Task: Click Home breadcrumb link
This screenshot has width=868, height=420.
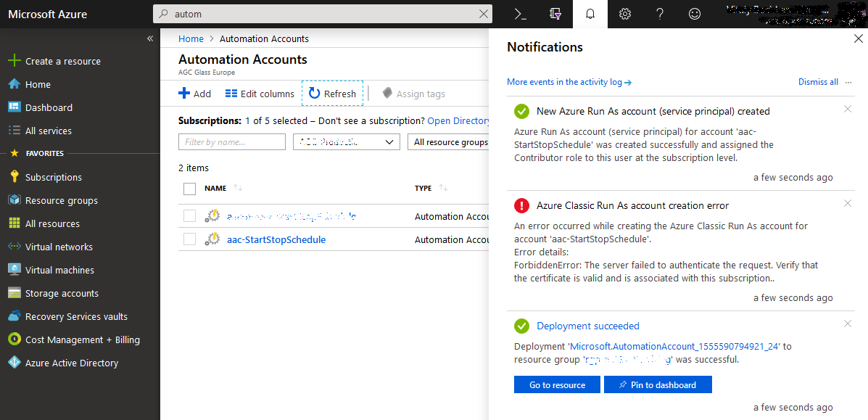Action: tap(191, 38)
